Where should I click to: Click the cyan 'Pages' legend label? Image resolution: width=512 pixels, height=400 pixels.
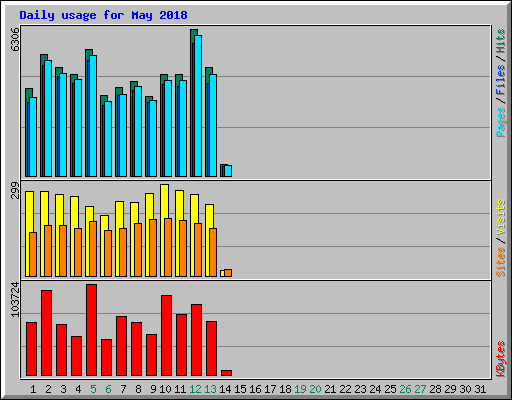500,122
